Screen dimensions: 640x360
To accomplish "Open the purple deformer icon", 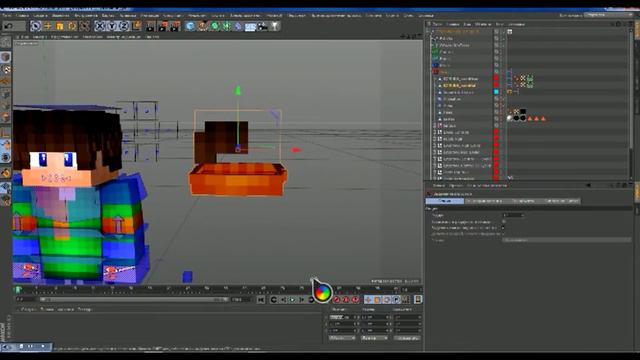I will 238,26.
